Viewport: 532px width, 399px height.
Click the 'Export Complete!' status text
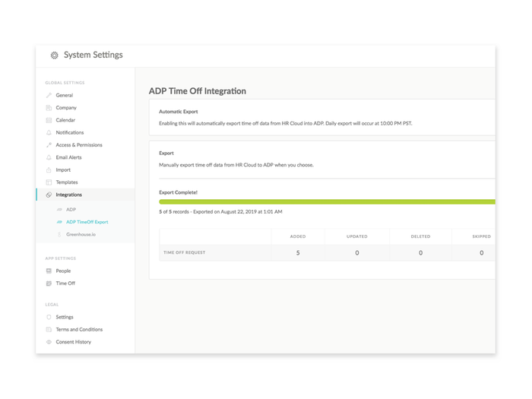point(178,192)
